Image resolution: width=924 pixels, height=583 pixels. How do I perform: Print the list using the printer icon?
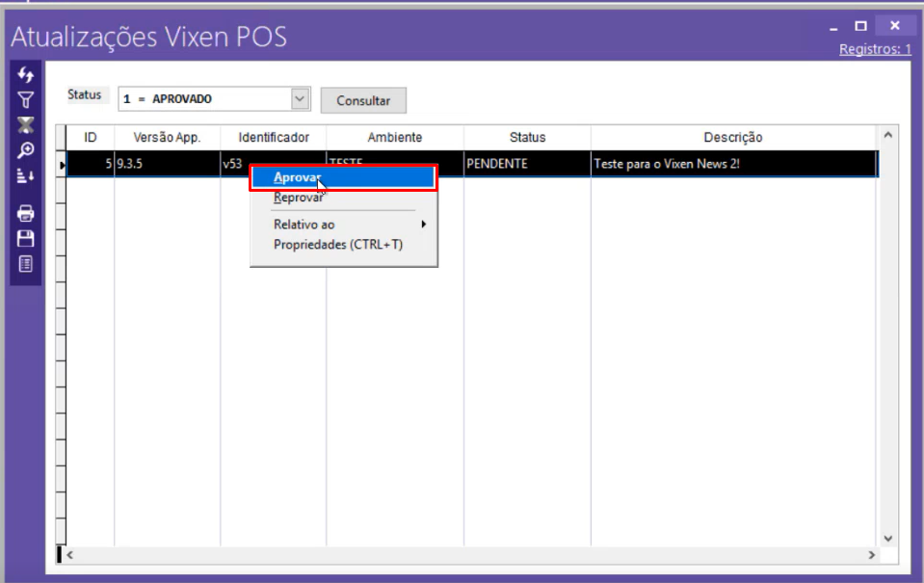(x=26, y=214)
